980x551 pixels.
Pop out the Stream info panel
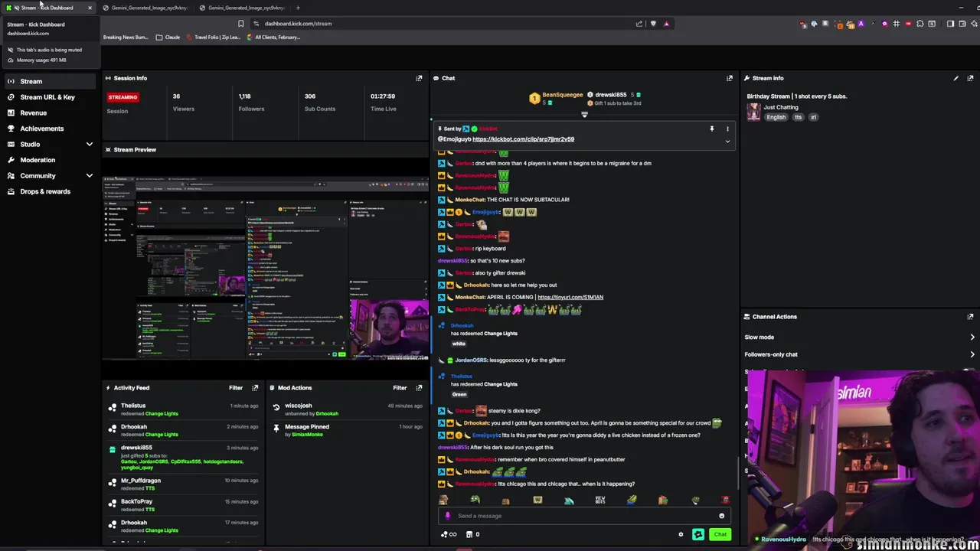pos(970,78)
